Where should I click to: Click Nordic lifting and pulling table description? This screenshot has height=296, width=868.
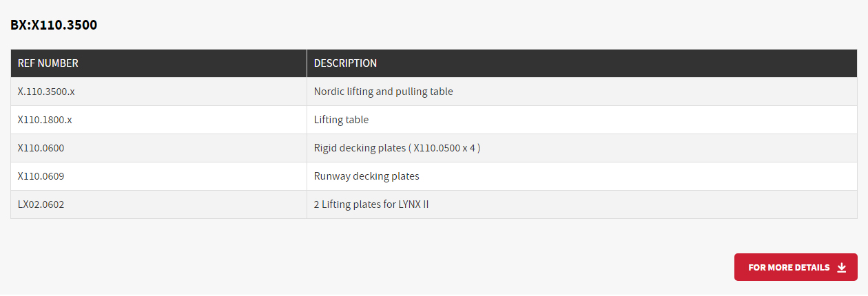coord(383,92)
